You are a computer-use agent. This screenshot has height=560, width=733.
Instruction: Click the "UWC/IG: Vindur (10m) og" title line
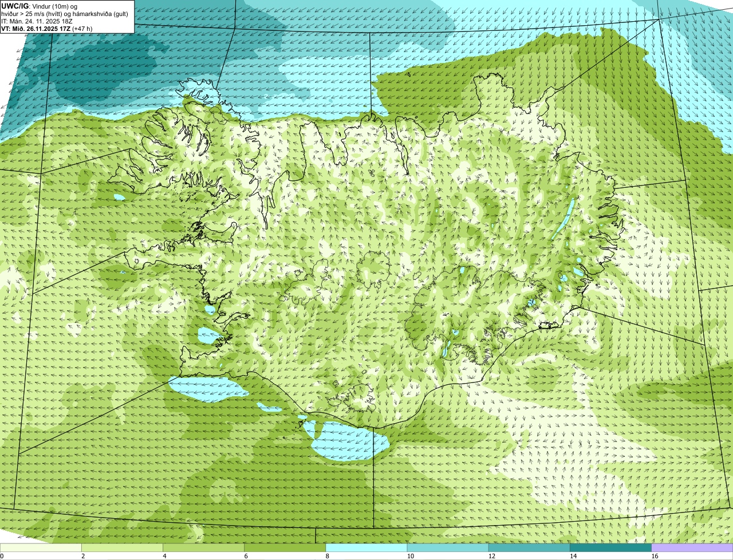pos(39,6)
